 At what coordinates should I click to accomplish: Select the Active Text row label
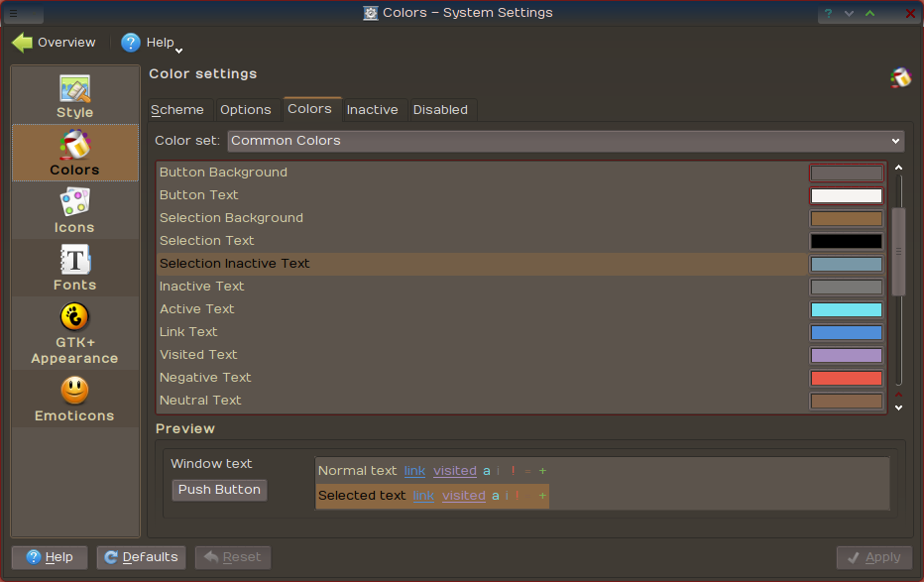(x=197, y=309)
